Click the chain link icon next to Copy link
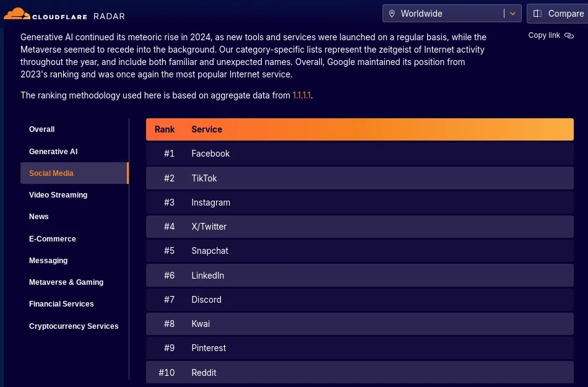 click(x=569, y=36)
